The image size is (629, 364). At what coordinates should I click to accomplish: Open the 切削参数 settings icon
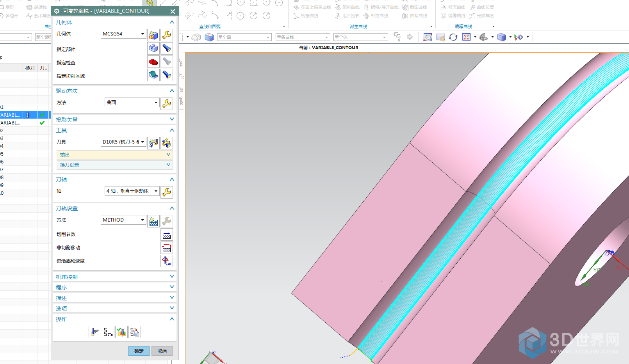167,235
